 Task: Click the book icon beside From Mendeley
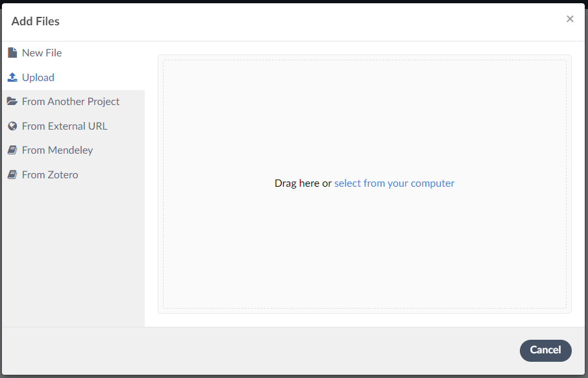pos(12,150)
